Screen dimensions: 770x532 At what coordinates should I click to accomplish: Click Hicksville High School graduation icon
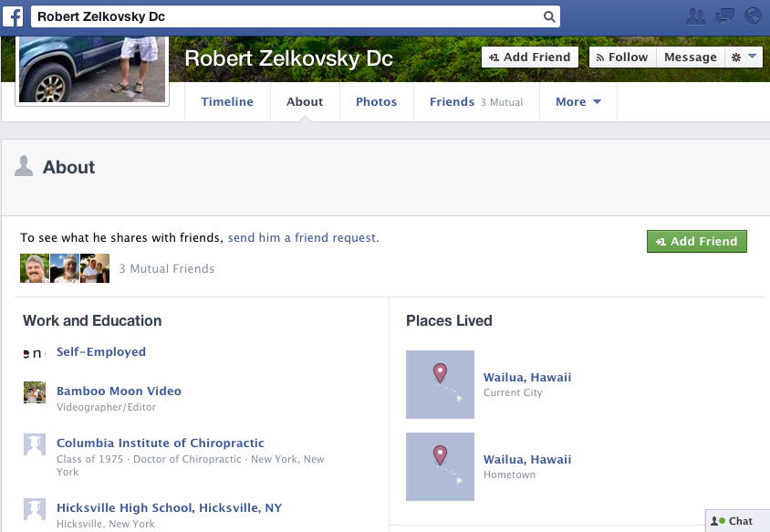click(x=35, y=509)
